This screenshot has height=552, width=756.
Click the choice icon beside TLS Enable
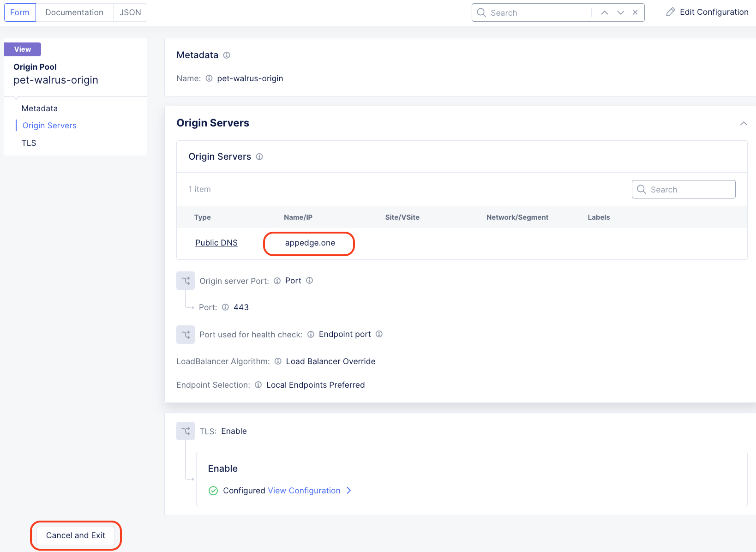[x=186, y=431]
